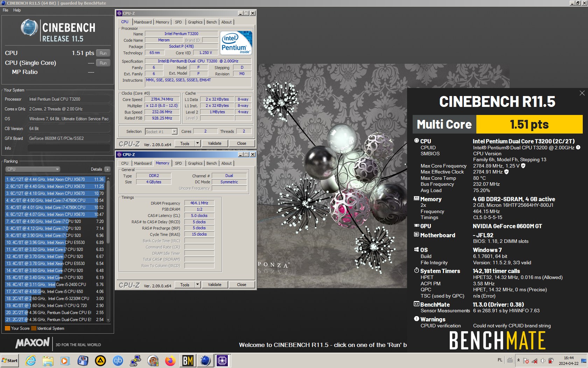588x368 pixels.
Task: Click the network signal tray icon
Action: pos(534,361)
